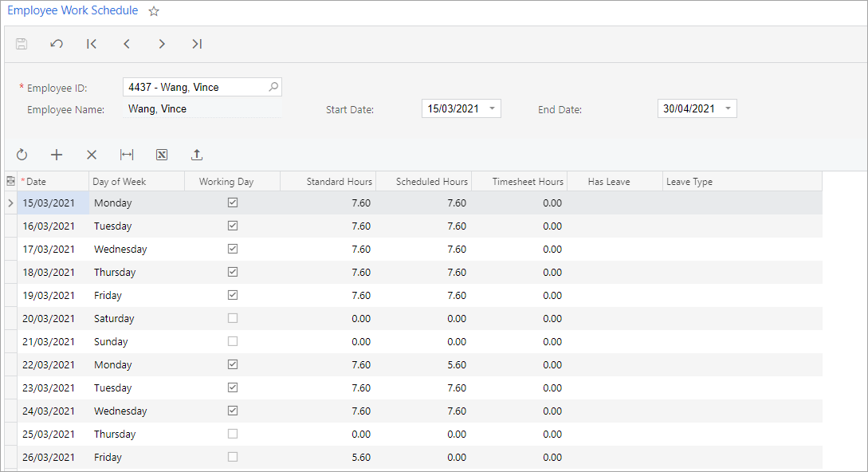Sort by Scheduled Hours column header
The height and width of the screenshot is (472, 868).
[x=431, y=182]
